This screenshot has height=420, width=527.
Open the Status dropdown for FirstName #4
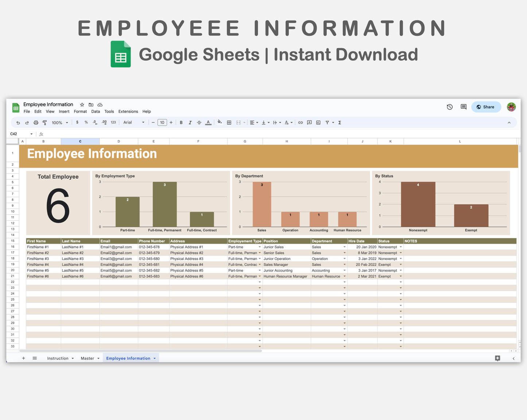(400, 264)
